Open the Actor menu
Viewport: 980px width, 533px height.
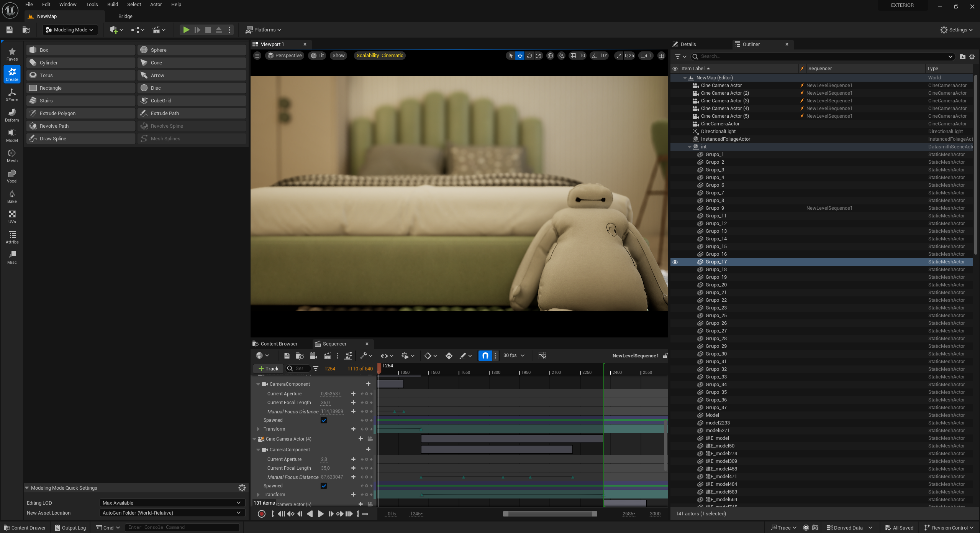click(x=156, y=5)
